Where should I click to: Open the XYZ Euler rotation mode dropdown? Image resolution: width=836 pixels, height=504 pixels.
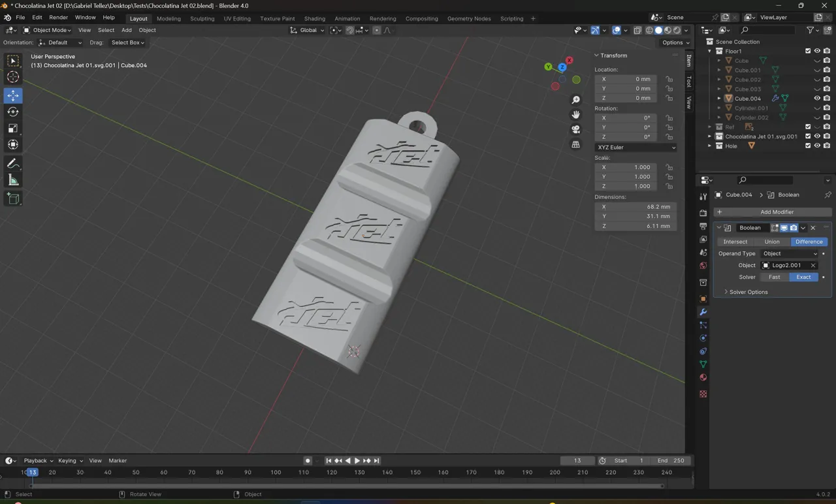tap(635, 148)
